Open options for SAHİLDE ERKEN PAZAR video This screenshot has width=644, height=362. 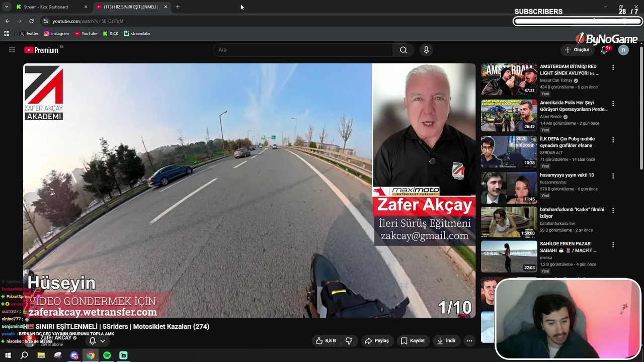point(613,245)
